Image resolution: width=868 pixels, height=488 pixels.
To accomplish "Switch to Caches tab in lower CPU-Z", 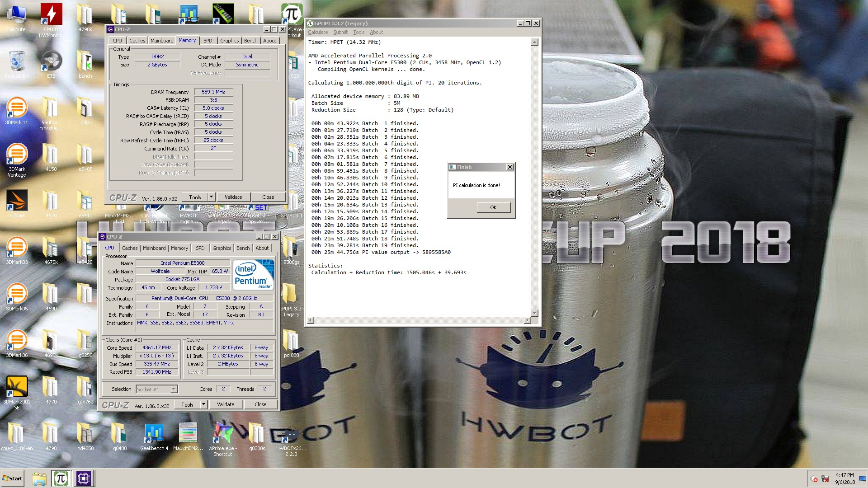I will (130, 248).
